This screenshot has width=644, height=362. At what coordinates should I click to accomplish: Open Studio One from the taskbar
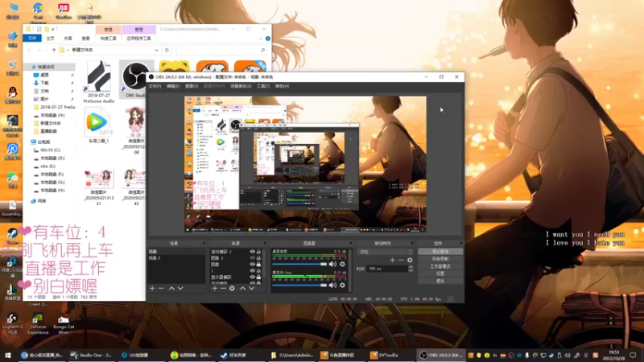point(92,356)
